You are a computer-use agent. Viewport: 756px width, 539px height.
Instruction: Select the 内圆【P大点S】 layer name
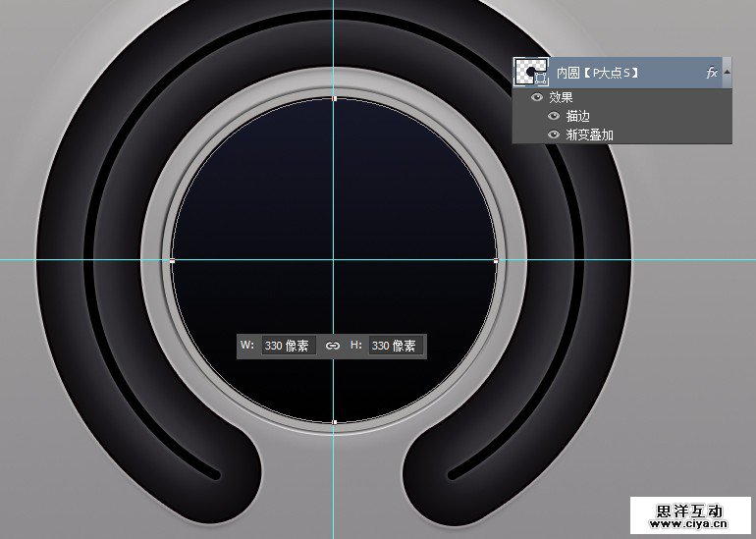(598, 73)
